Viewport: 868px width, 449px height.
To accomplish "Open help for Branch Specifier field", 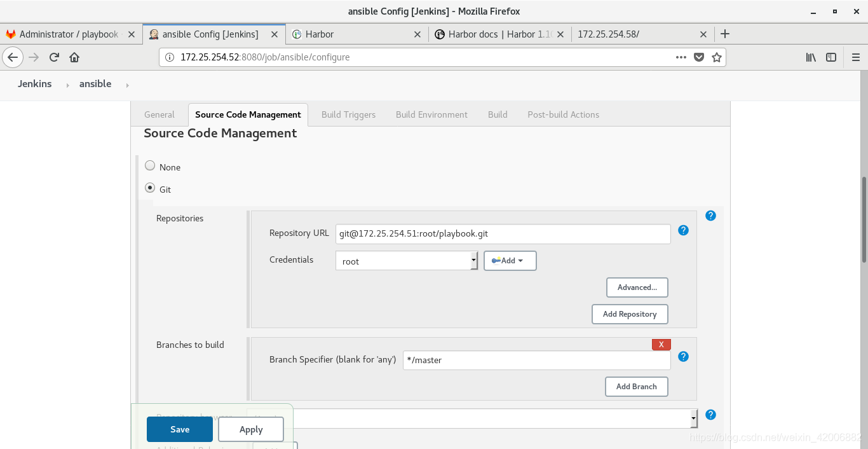I will [x=683, y=356].
